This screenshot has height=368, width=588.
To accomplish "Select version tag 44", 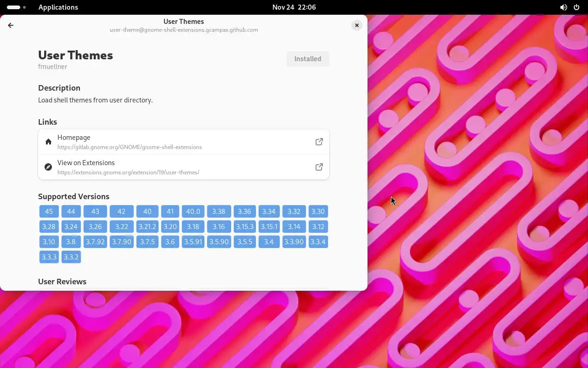I will click(x=71, y=212).
